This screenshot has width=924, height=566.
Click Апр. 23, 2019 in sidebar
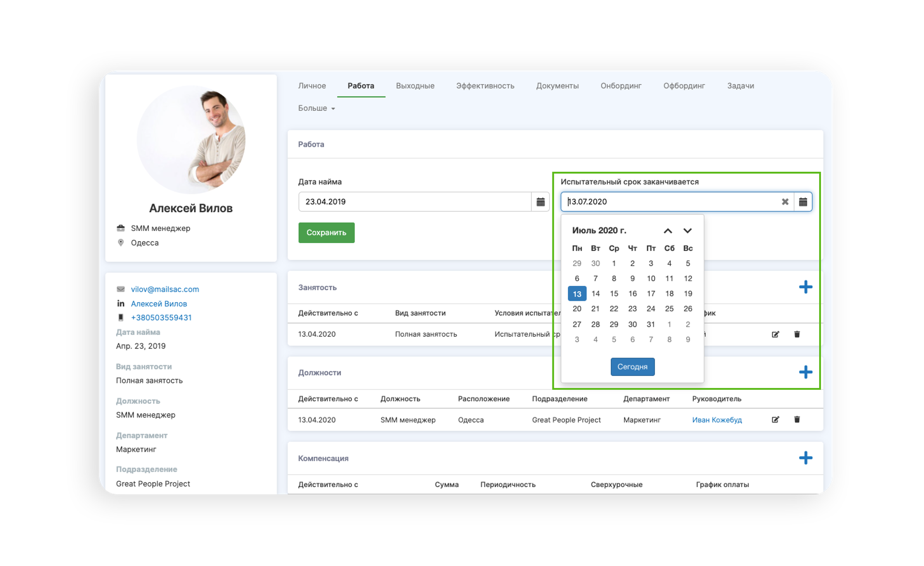(x=141, y=346)
